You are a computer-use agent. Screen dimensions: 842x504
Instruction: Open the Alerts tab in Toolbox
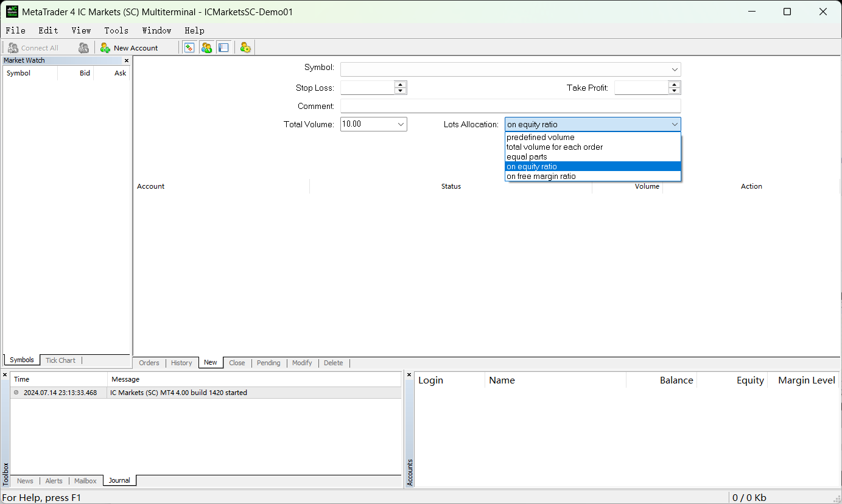tap(54, 481)
